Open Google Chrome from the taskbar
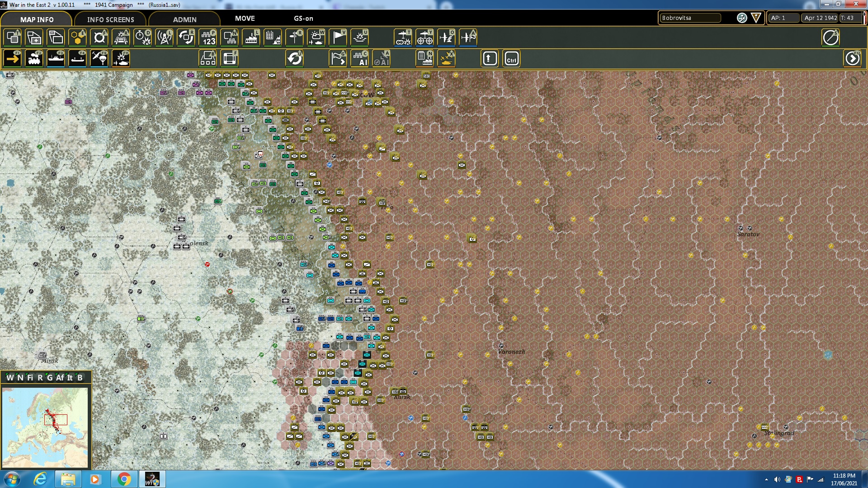This screenshot has height=488, width=868. pyautogui.click(x=125, y=479)
